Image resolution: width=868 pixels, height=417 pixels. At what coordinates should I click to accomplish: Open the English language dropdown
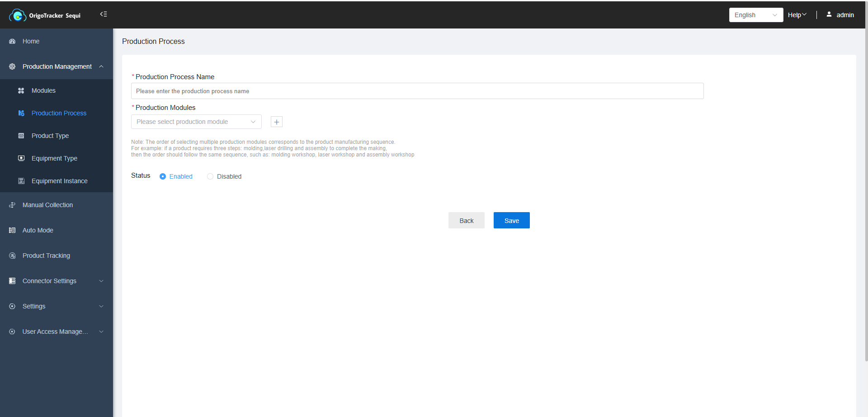[755, 15]
